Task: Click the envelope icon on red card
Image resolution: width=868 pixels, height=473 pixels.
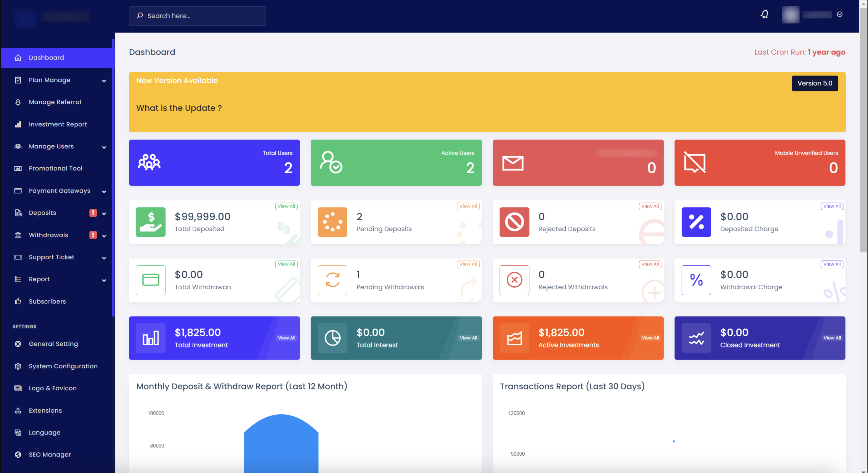Action: tap(513, 163)
